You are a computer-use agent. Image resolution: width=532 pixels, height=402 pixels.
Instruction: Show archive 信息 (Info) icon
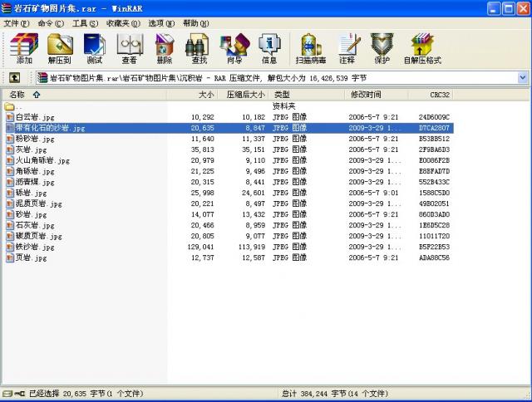tap(269, 48)
